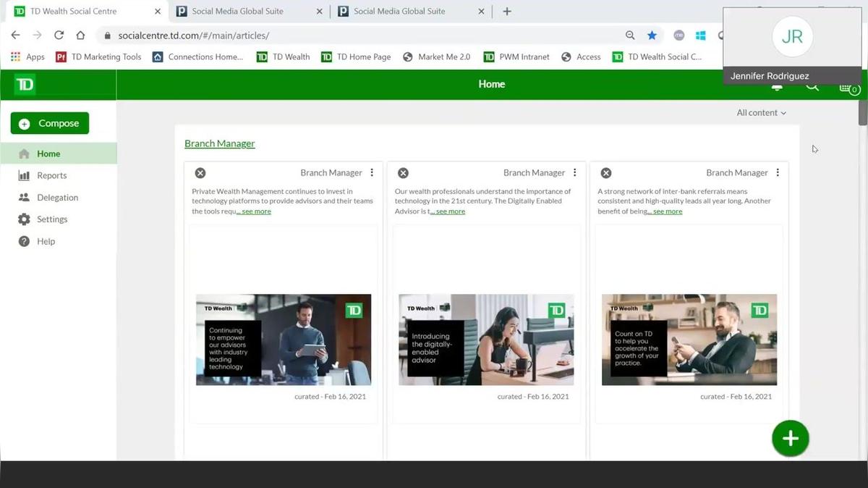The width and height of the screenshot is (868, 488).
Task: Click the browser home icon
Action: [x=80, y=35]
